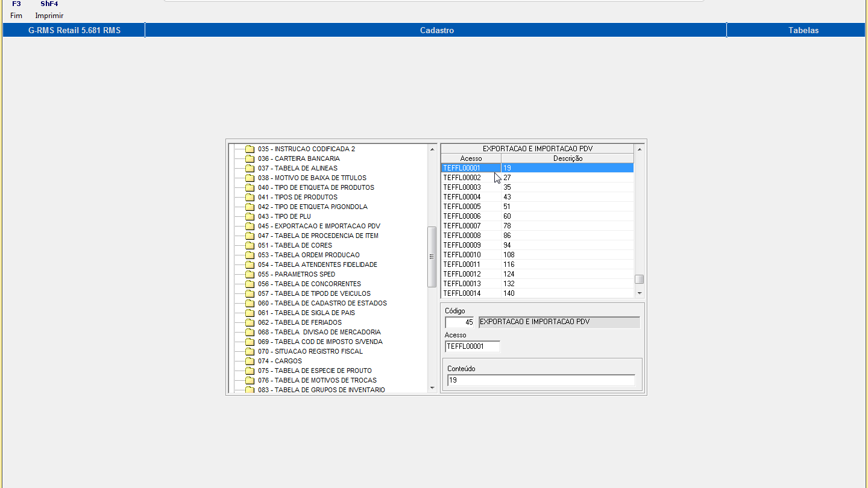The image size is (868, 488).
Task: Click folder icon for 051 - TABELA DE CORES
Action: tap(250, 246)
